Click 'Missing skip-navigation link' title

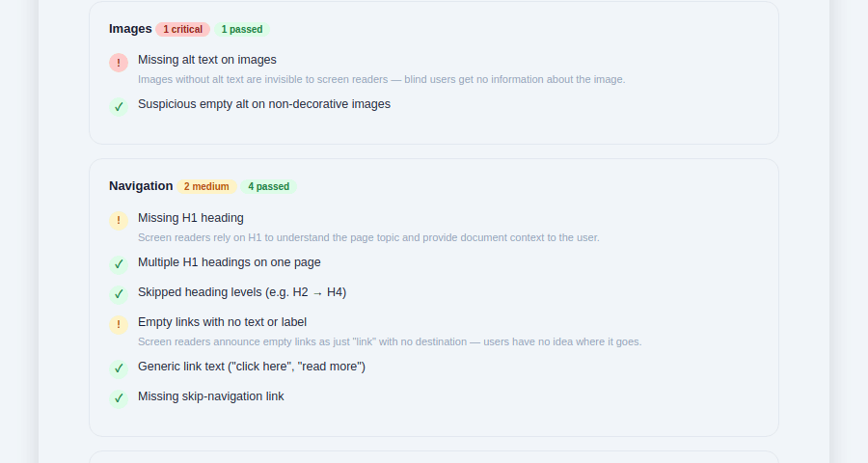click(211, 396)
